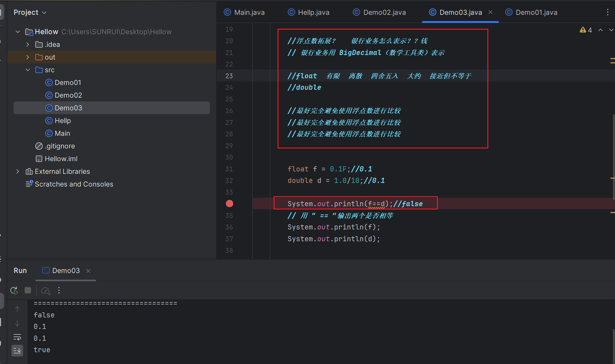Toggle soft-wrap in the run console
The width and height of the screenshot is (615, 364).
(17, 337)
